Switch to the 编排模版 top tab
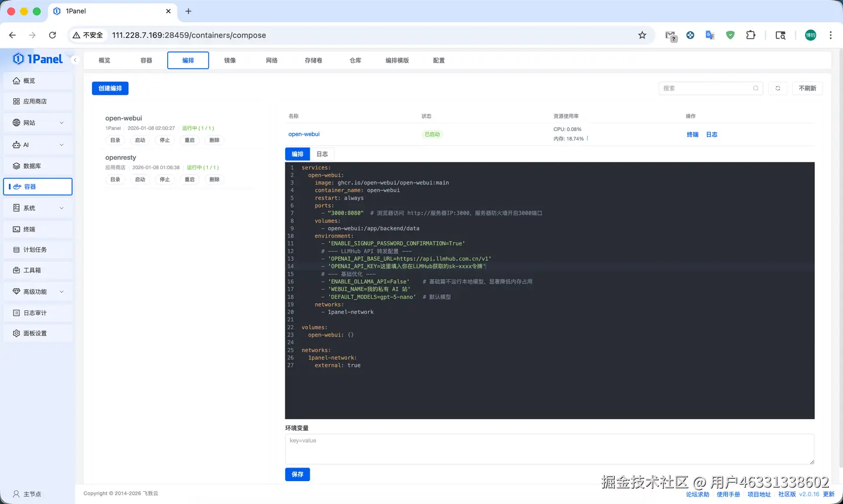The width and height of the screenshot is (843, 504). pos(397,60)
